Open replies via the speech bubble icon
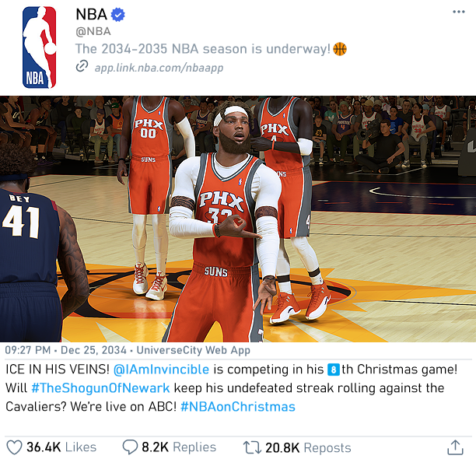Viewport: 476px width, 459px height. click(130, 447)
